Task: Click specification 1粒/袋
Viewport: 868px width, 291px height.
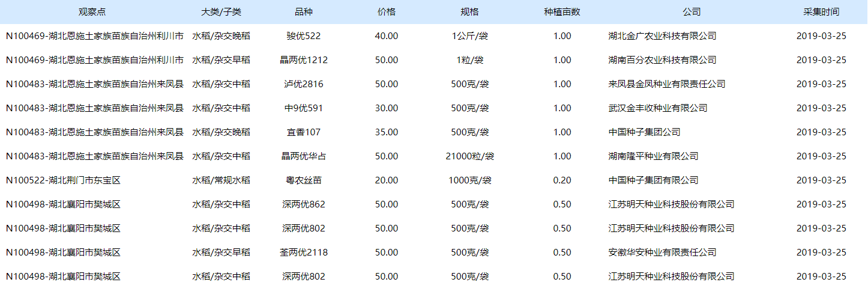Action: pos(469,60)
